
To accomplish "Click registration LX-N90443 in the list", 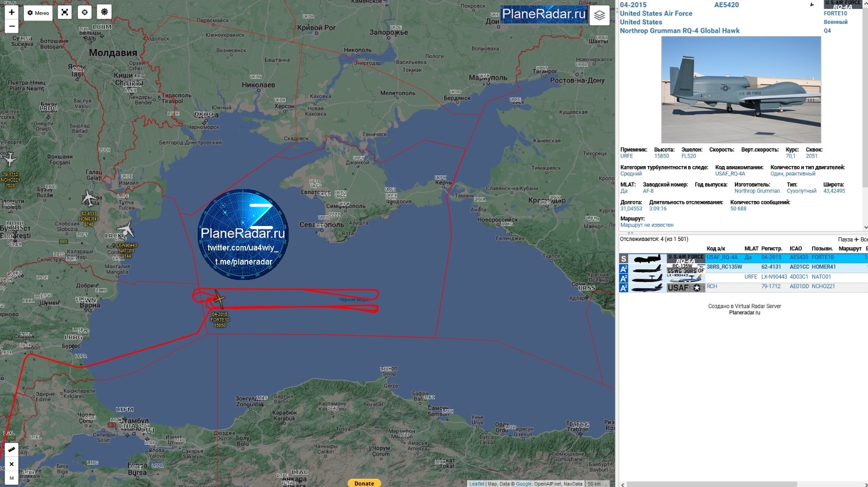I will (774, 277).
